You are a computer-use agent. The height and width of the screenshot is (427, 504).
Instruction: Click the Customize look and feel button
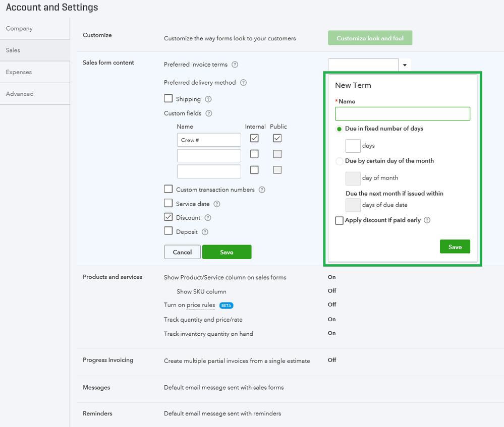click(370, 38)
